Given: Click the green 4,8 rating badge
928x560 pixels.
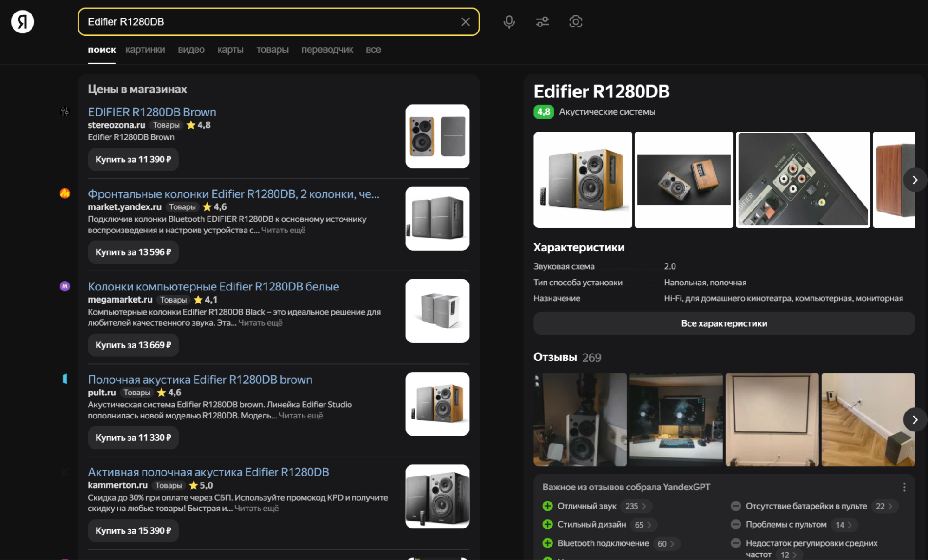Looking at the screenshot, I should click(x=544, y=112).
